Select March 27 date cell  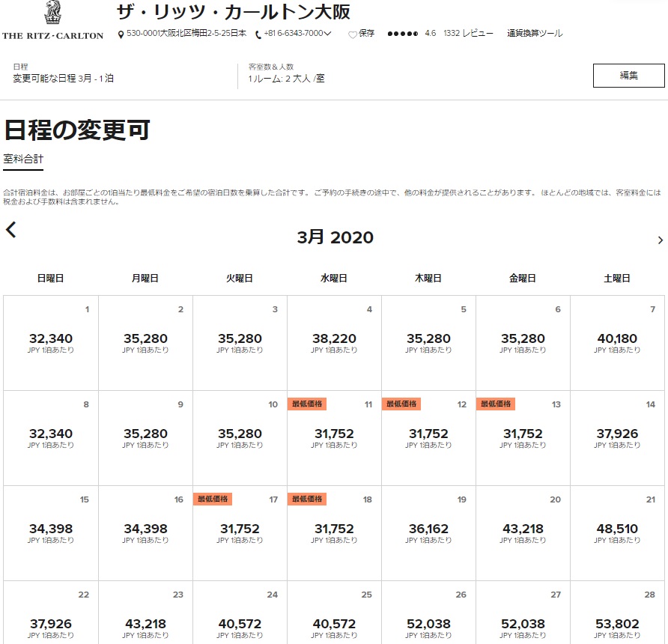pos(523,613)
